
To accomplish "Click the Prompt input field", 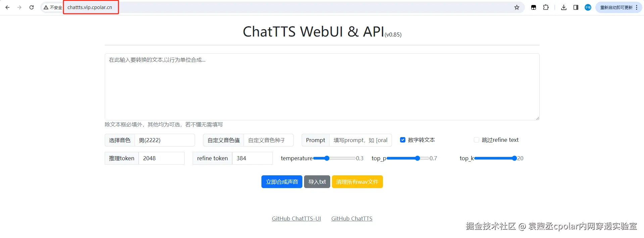I will (360, 140).
